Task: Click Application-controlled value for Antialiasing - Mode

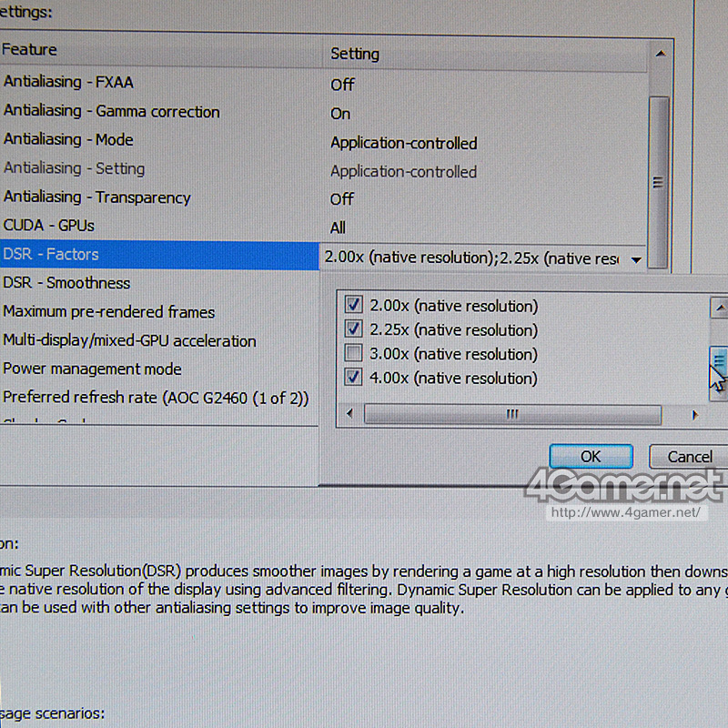Action: (403, 143)
